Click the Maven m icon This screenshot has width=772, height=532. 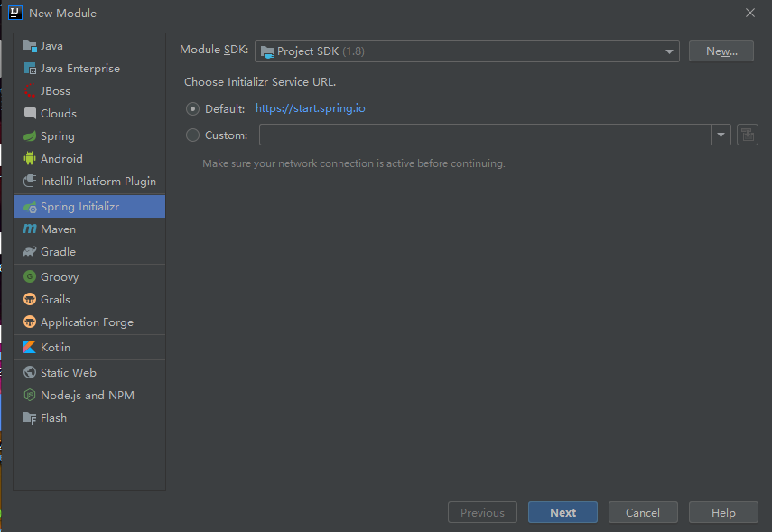(30, 229)
